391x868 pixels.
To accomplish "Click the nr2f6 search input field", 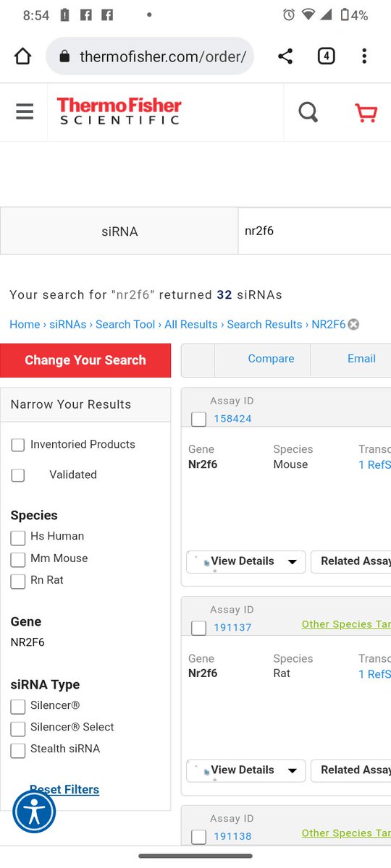I will pos(314,231).
